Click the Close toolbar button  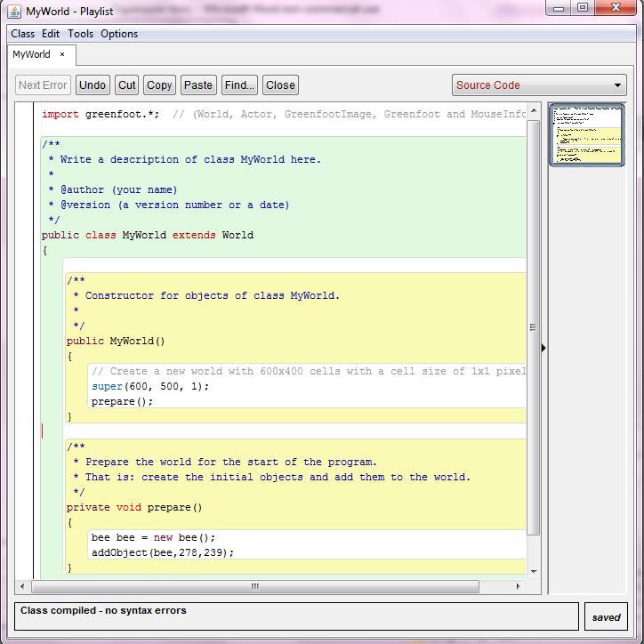point(280,85)
